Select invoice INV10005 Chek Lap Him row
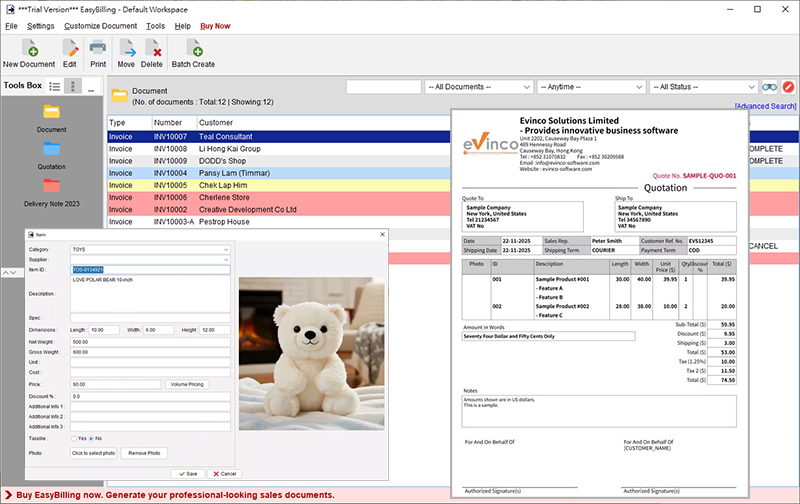Screen dimensions: 800x504 point(279,185)
